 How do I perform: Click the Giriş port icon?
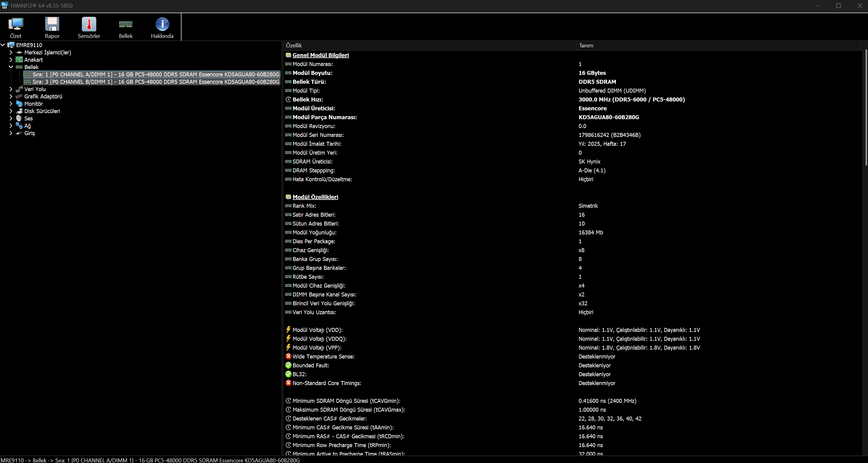[x=19, y=134]
